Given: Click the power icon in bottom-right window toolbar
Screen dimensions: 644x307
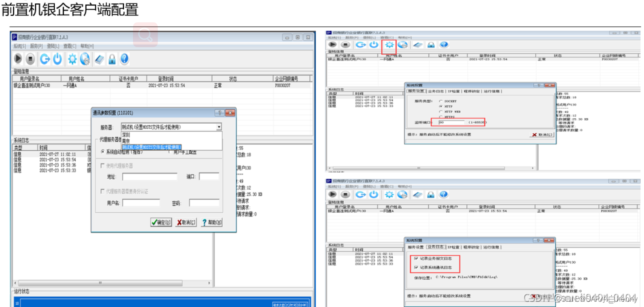Looking at the screenshot, I should click(374, 194).
